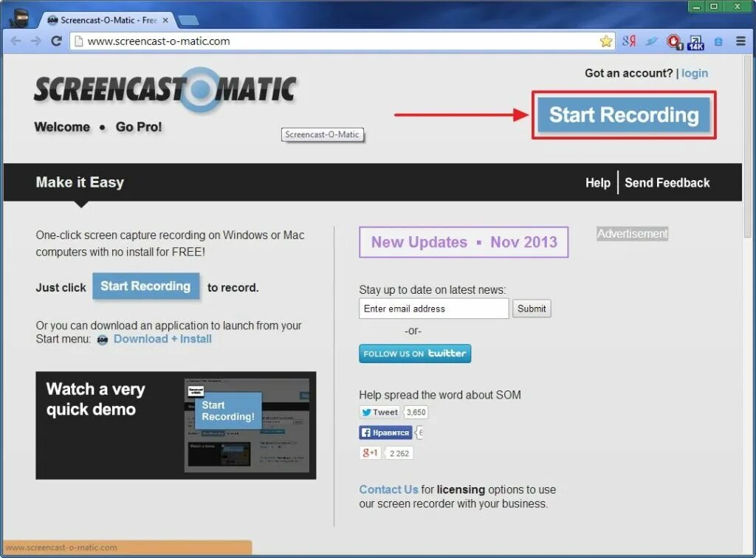The height and width of the screenshot is (558, 756).
Task: Click the large Start Recording button
Action: click(623, 114)
